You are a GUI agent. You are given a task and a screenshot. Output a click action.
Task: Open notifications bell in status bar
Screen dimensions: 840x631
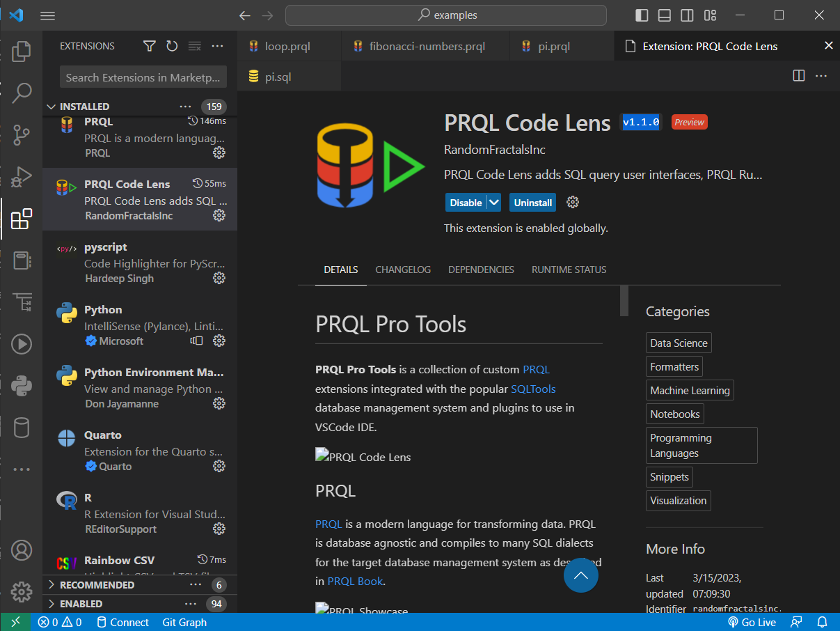coord(822,622)
